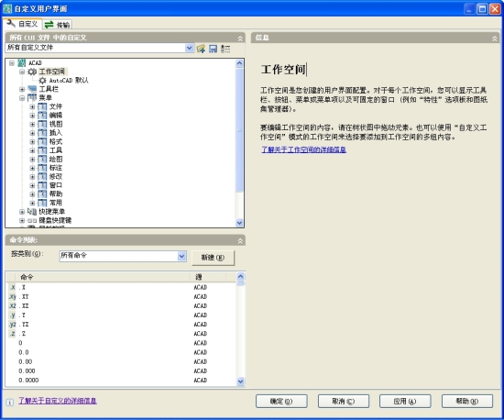This screenshot has height=420, width=504.
Task: Click the tree view vertical scrollbar
Action: [x=239, y=143]
